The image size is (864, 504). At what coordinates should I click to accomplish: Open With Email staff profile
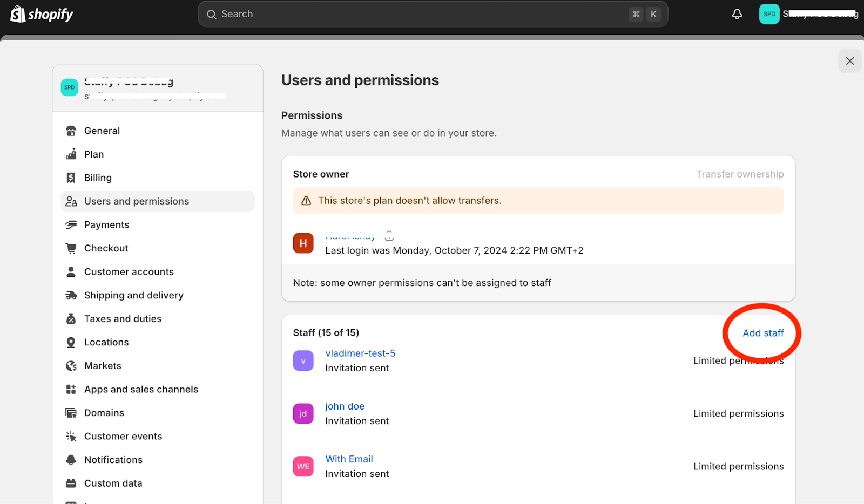[x=349, y=459]
